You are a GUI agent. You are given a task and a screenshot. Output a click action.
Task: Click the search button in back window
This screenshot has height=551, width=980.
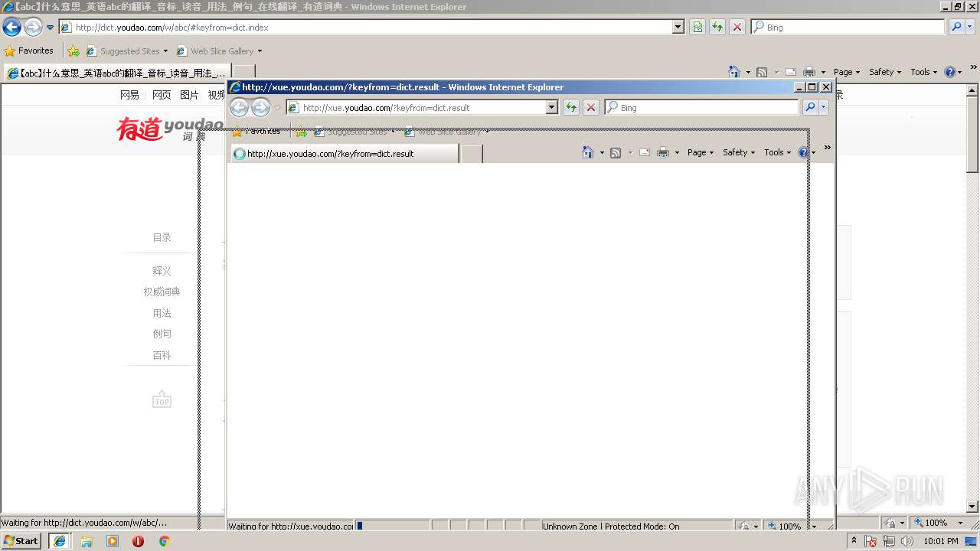click(x=956, y=27)
